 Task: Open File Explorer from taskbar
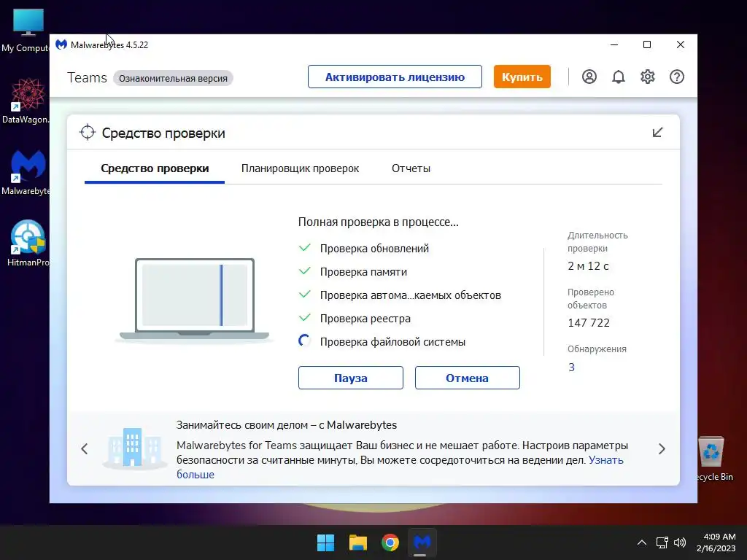357,542
